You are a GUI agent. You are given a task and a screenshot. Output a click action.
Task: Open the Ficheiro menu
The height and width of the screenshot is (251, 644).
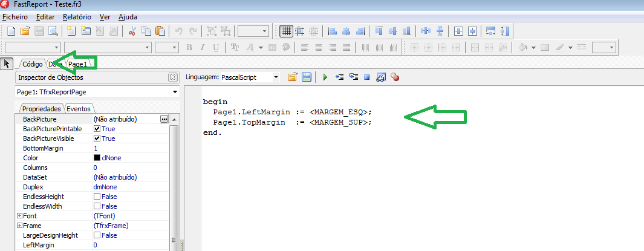click(x=15, y=18)
